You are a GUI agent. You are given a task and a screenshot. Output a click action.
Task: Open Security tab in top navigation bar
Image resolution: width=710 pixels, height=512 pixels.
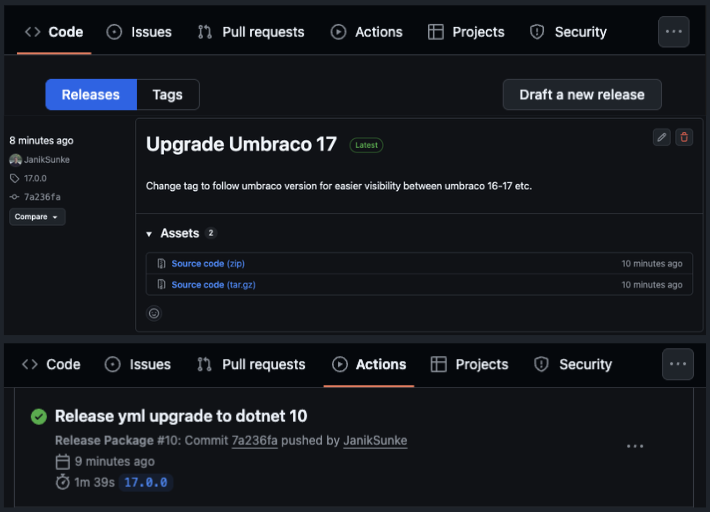coord(568,32)
